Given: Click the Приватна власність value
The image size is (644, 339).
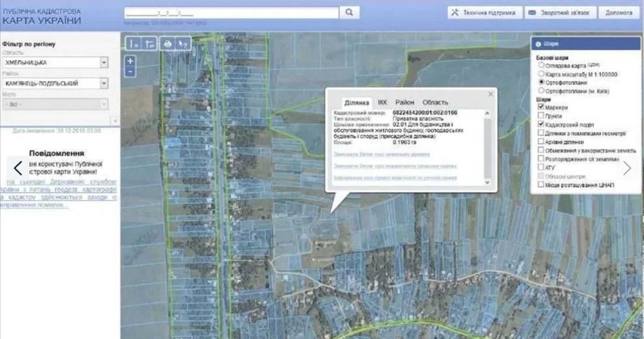Looking at the screenshot, I should [x=418, y=118].
